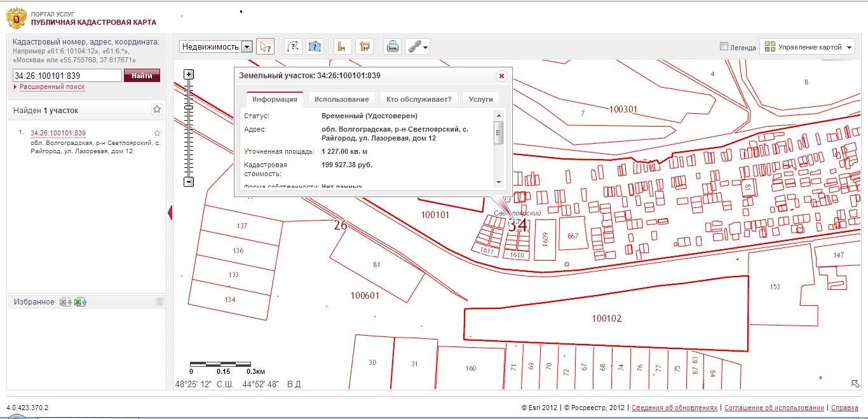The height and width of the screenshot is (419, 868).
Task: Print the map with printer icon
Action: click(393, 46)
